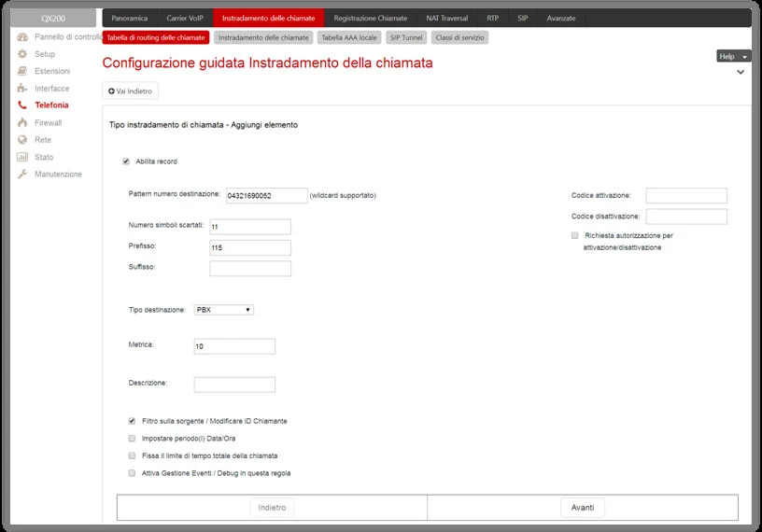Screen dimensions: 762x532
Task: Click the Vai Indietro button
Action: tap(130, 91)
